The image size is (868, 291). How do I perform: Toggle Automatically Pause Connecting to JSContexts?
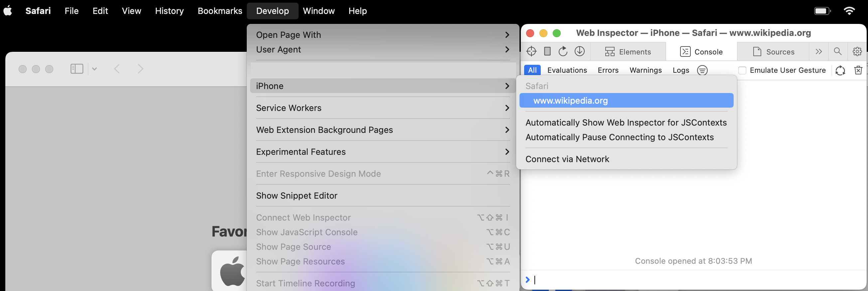click(619, 137)
